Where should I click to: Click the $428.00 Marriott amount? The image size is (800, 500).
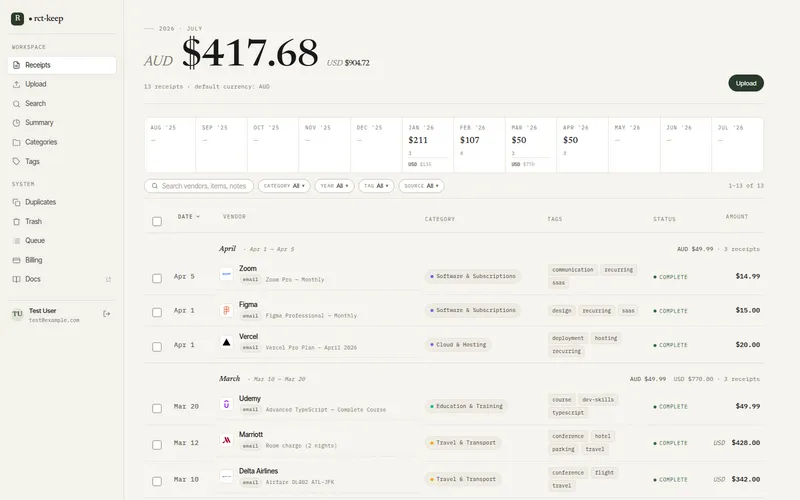point(745,443)
